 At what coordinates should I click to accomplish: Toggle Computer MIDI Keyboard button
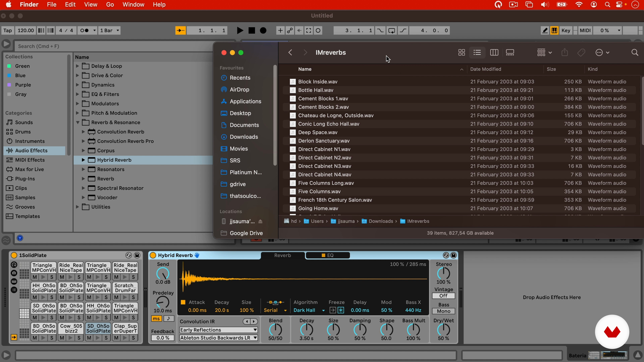pyautogui.click(x=554, y=31)
